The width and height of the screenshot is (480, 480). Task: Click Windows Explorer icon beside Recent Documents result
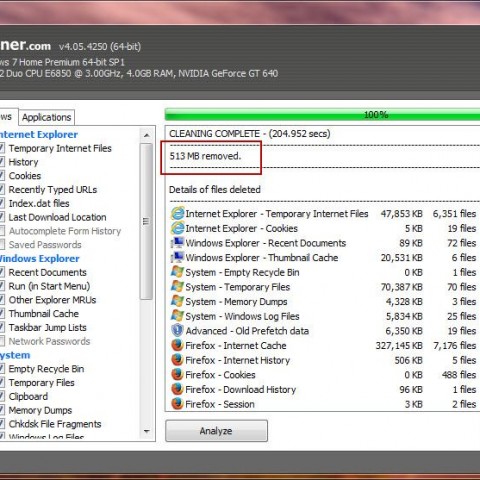point(177,243)
